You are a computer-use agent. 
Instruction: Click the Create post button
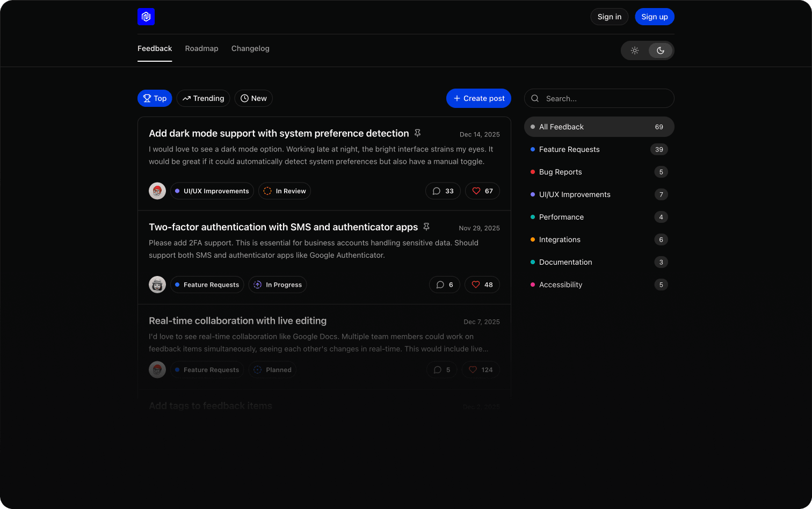[479, 98]
